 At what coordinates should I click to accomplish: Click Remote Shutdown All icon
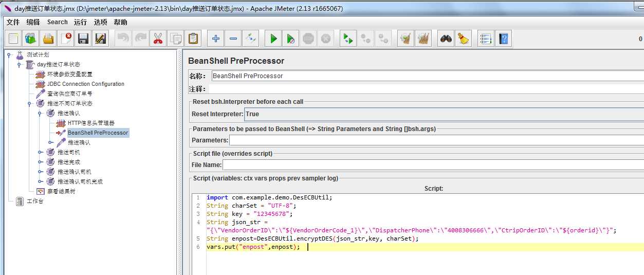[383, 39]
